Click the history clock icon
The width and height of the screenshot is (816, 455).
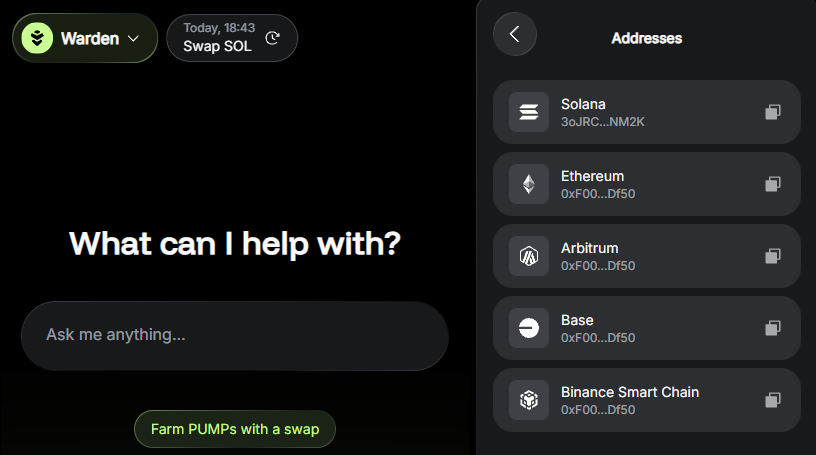[273, 39]
